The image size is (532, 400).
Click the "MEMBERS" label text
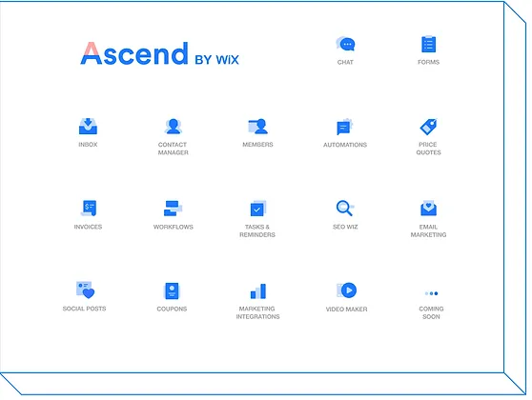tap(257, 145)
